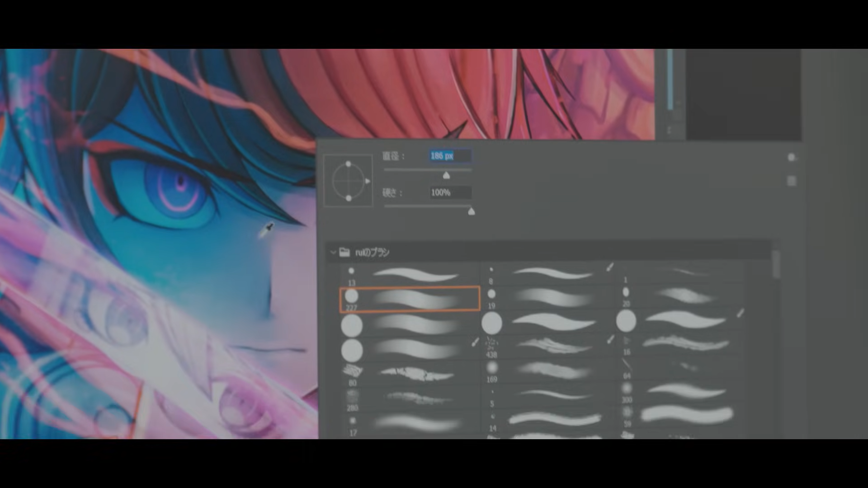Image resolution: width=868 pixels, height=488 pixels.
Task: Create a new preset from this brush
Action: 791,181
